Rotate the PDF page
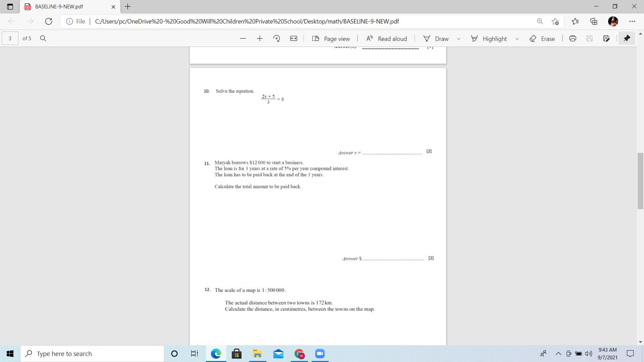The width and height of the screenshot is (644, 362). pos(276,39)
